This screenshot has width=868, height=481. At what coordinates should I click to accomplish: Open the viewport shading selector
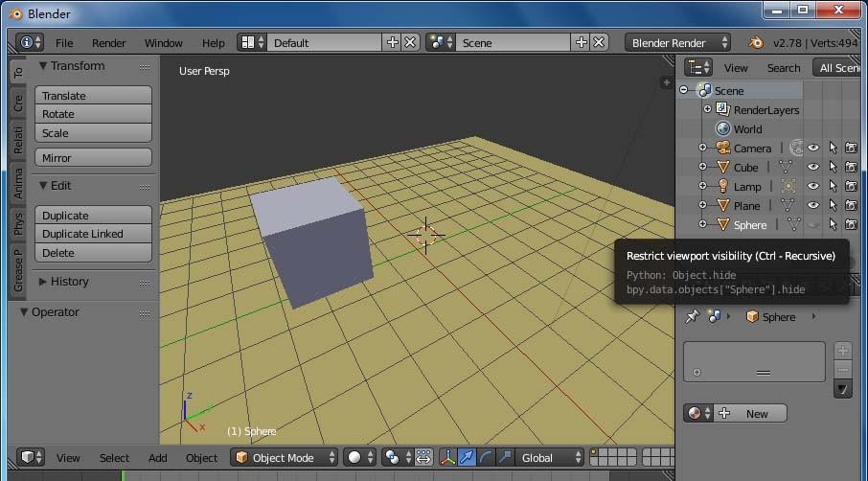[359, 457]
